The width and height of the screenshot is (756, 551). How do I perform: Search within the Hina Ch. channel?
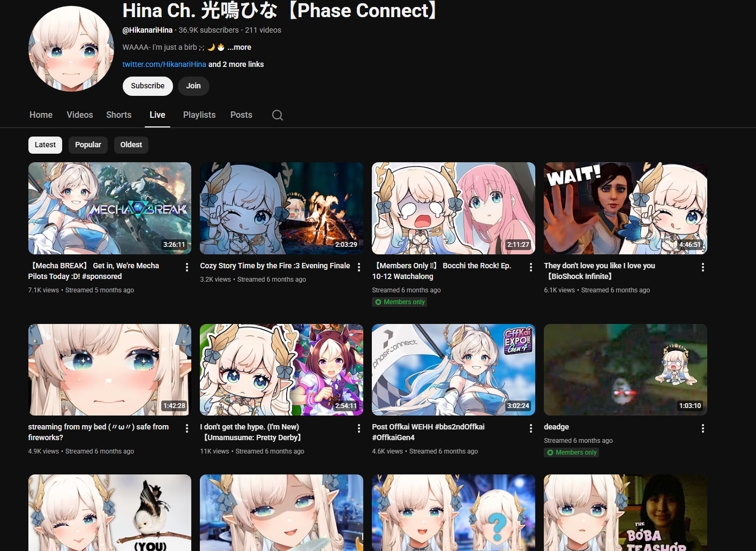[x=277, y=115]
